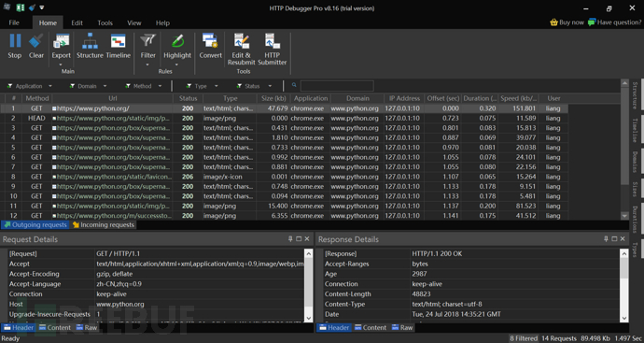The height and width of the screenshot is (343, 644).
Task: Open the Highlight rules tool
Action: [x=177, y=47]
